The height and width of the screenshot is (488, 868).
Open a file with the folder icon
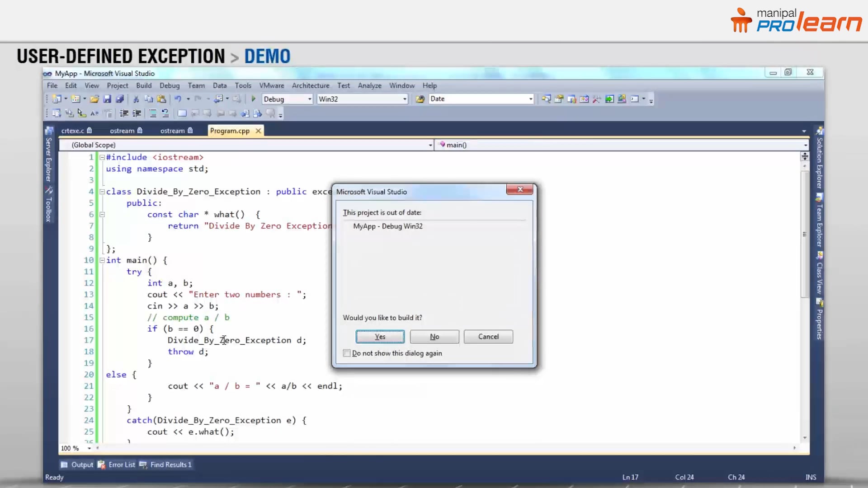(94, 99)
